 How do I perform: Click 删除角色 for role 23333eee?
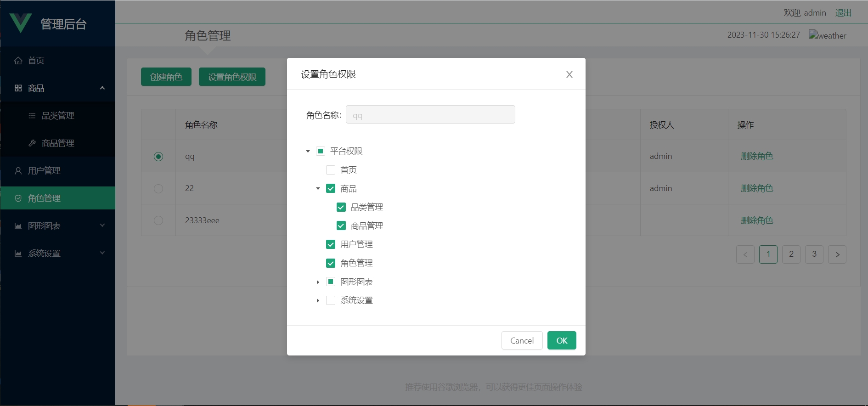(x=757, y=220)
